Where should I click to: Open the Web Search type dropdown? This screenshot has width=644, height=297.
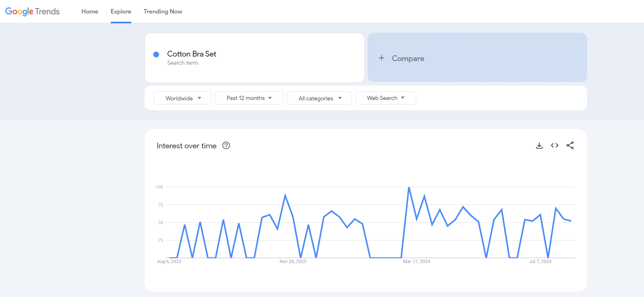pyautogui.click(x=385, y=98)
